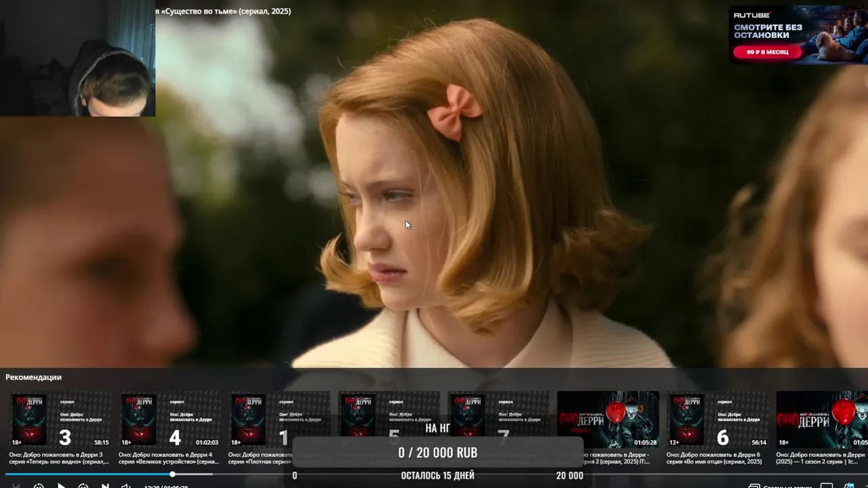Open episode 6 recommendation thumbnail (56:14)
Screen dimensions: 868x488
717,420
